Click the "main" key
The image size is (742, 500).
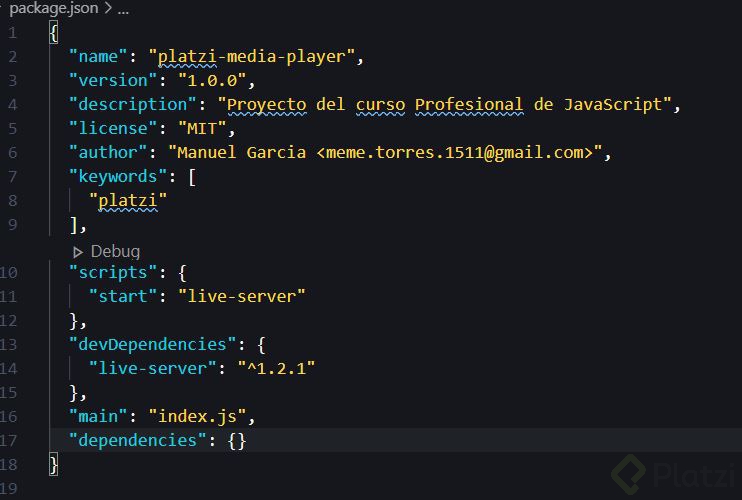coord(98,416)
